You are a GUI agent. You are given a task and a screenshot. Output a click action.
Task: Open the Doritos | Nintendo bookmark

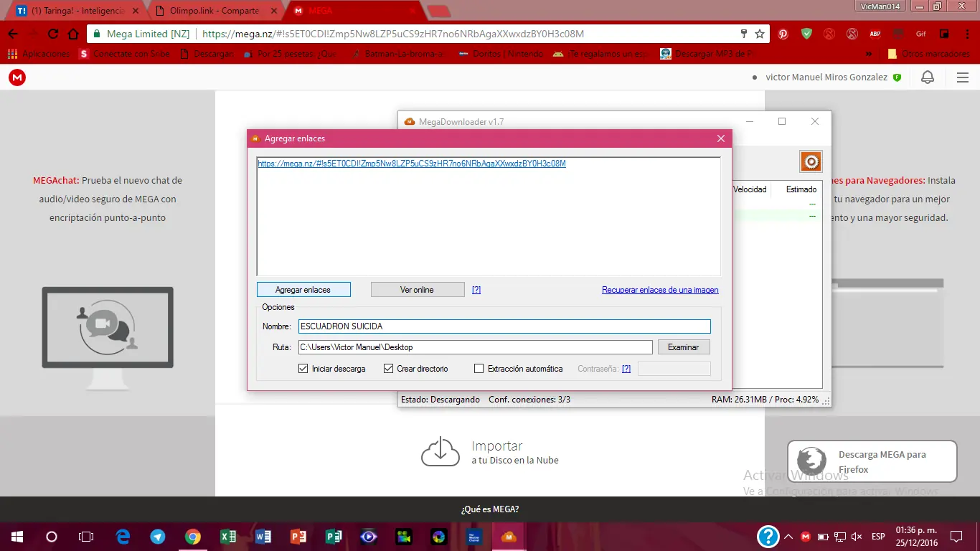point(500,54)
